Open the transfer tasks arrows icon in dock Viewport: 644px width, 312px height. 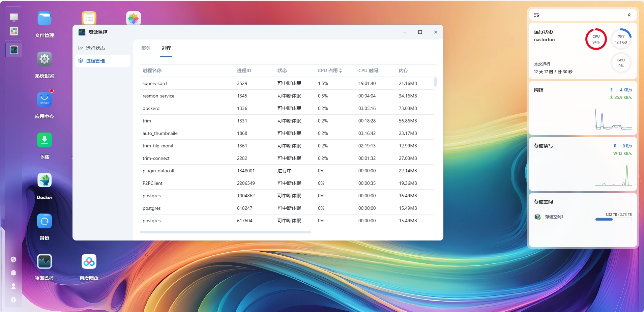tap(13, 259)
